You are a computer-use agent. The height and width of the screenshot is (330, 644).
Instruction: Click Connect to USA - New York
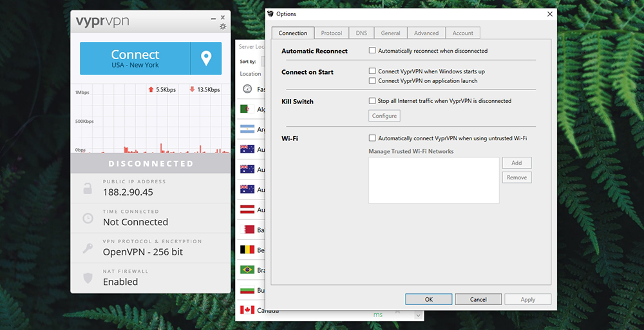(x=135, y=59)
